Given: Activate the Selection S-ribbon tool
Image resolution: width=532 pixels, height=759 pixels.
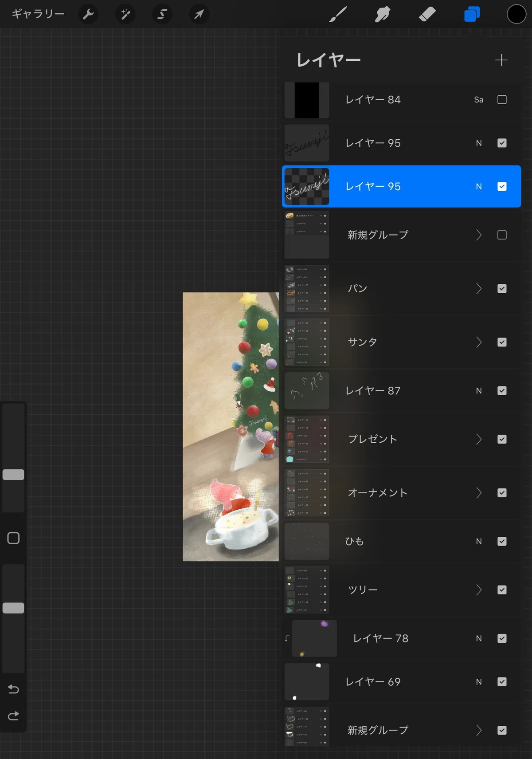Looking at the screenshot, I should pyautogui.click(x=162, y=14).
